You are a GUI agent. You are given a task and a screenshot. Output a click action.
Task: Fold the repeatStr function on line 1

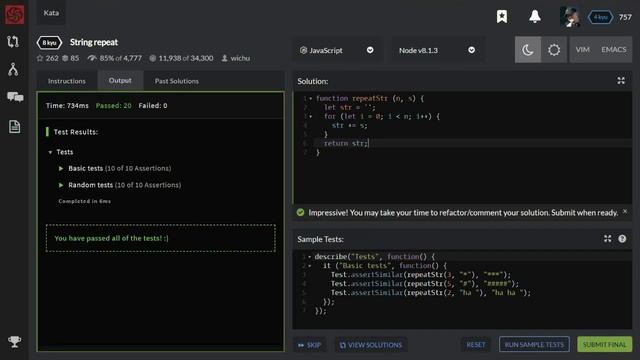pyautogui.click(x=311, y=98)
